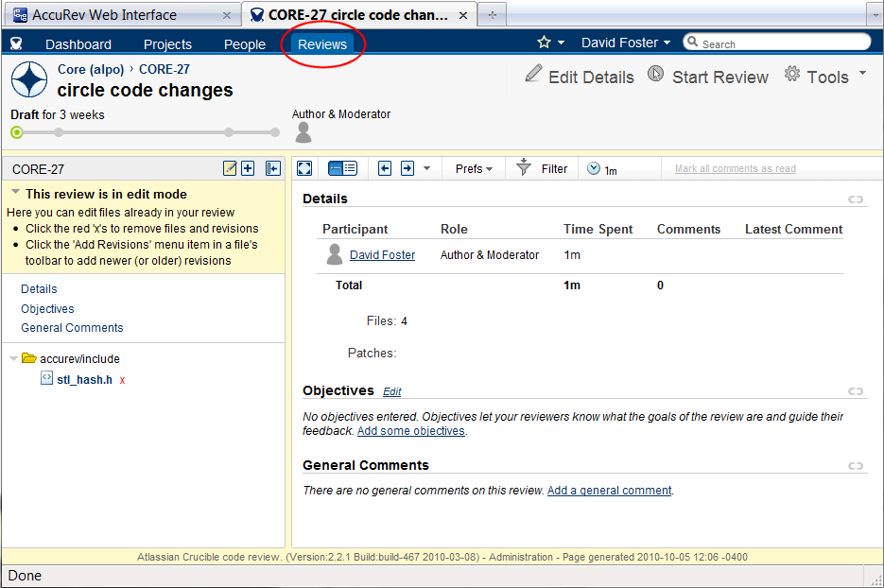Collapse the left sidebar panel icon

[272, 169]
